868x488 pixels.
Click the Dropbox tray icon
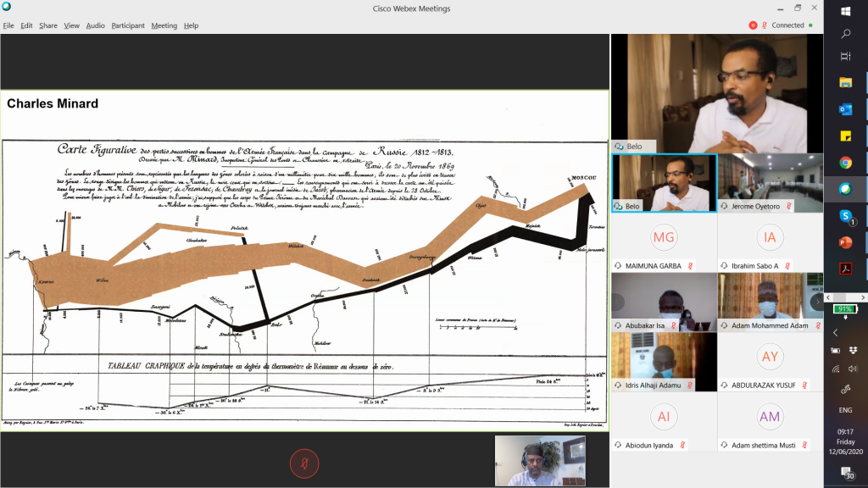point(853,350)
